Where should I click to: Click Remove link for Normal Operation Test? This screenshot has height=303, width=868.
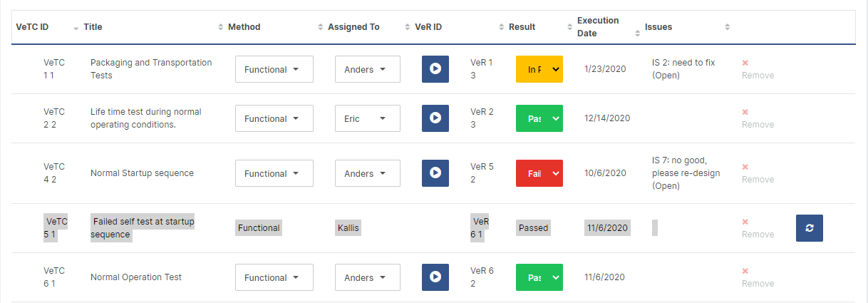tap(757, 277)
